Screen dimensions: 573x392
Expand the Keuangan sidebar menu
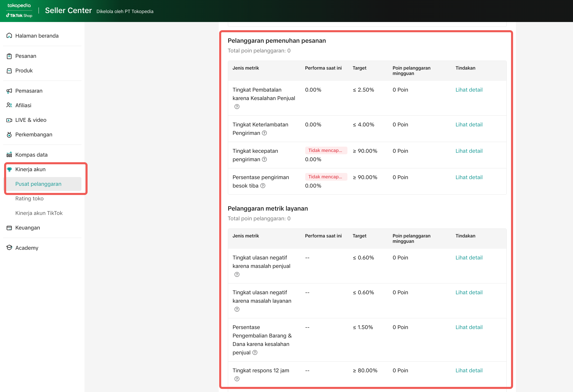(x=28, y=228)
